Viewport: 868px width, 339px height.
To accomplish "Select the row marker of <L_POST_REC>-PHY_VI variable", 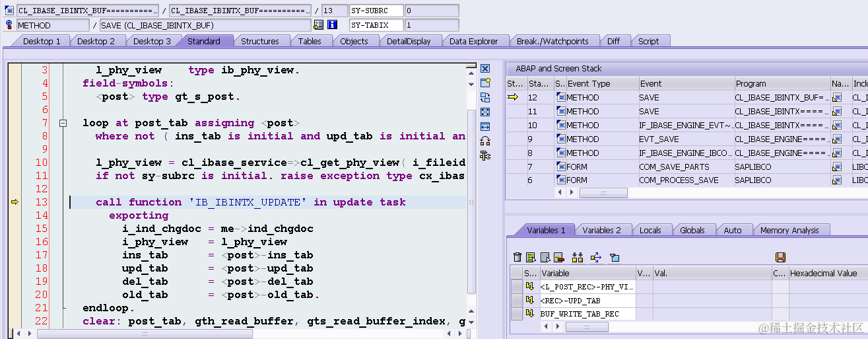I will 516,286.
